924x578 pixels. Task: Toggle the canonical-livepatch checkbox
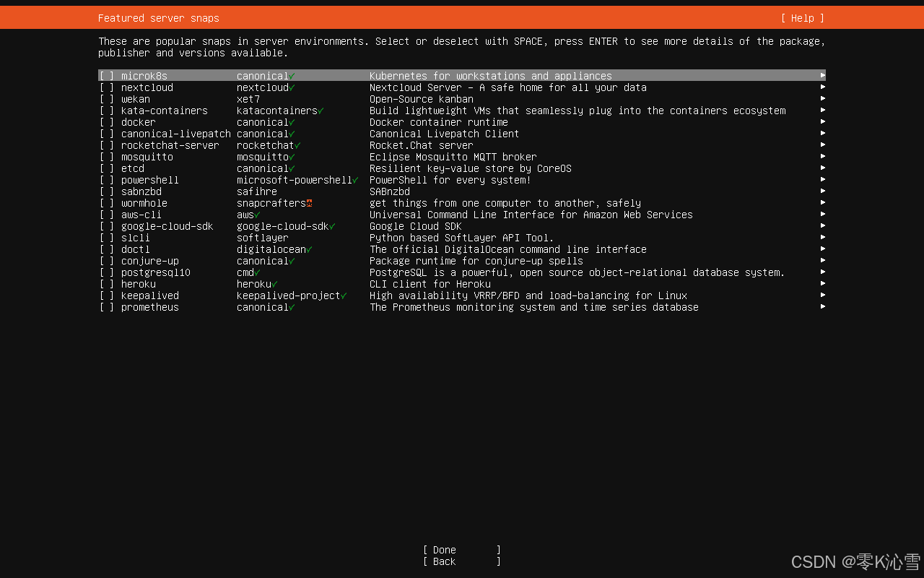pyautogui.click(x=107, y=134)
